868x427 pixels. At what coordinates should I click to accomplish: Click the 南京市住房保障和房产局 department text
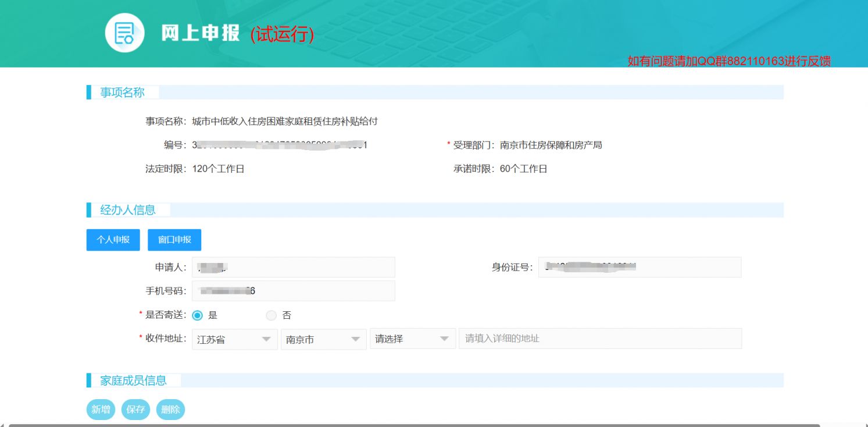[551, 145]
